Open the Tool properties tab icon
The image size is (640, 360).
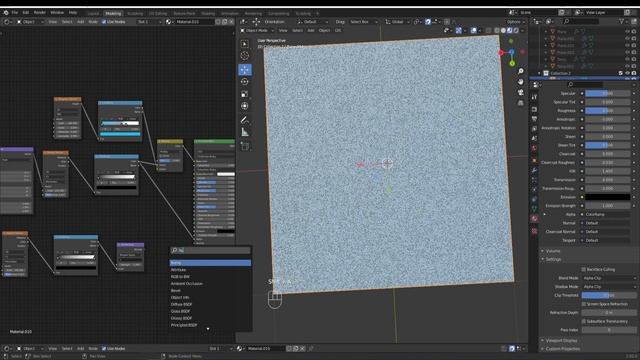534,97
